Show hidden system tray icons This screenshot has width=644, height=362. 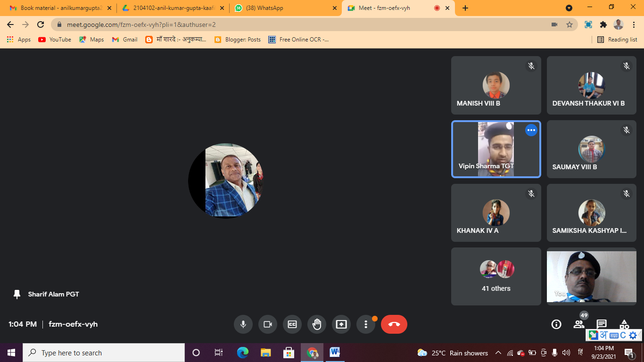tap(498, 353)
